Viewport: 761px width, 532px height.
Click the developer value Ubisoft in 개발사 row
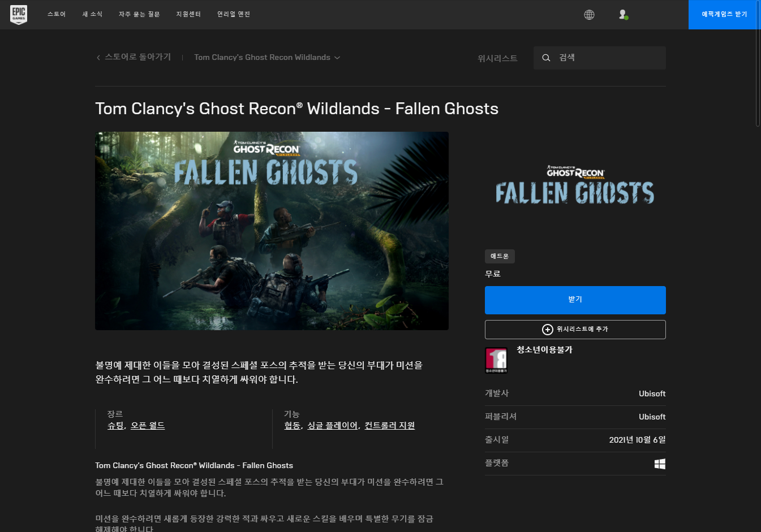[x=652, y=394]
